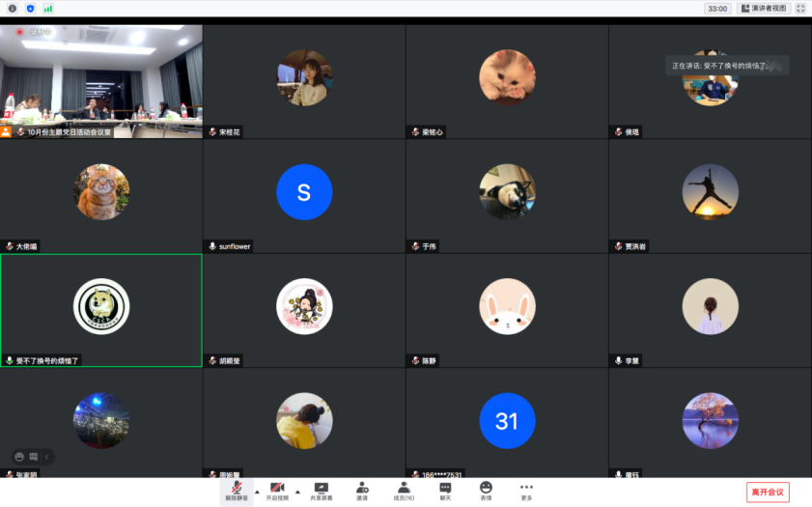
Task: Open the 表情 emoji reactions icon
Action: pos(486,491)
